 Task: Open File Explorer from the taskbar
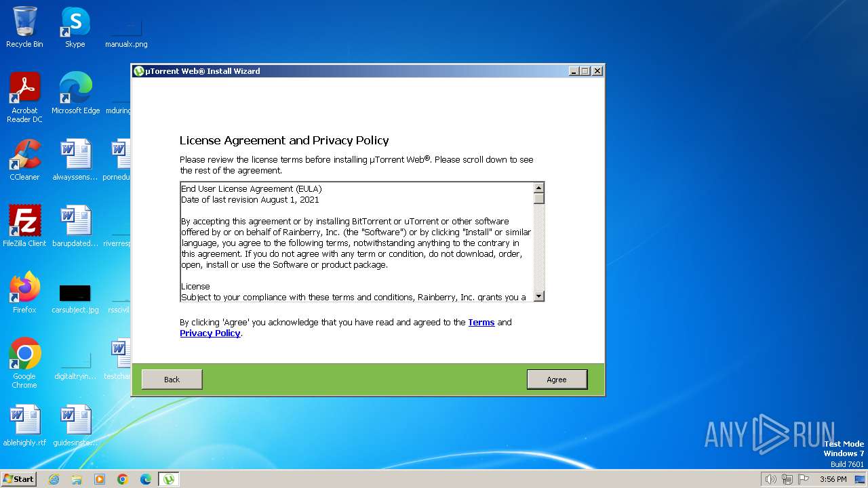[77, 479]
